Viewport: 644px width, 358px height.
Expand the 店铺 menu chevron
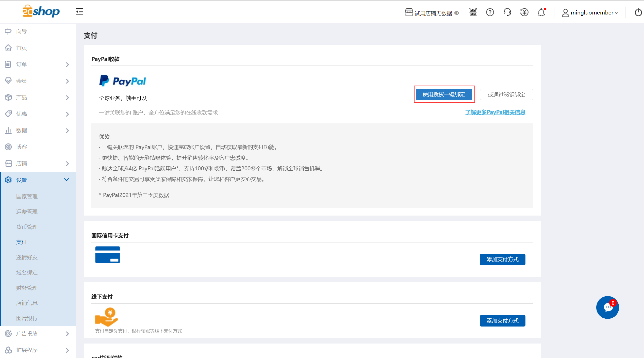67,164
